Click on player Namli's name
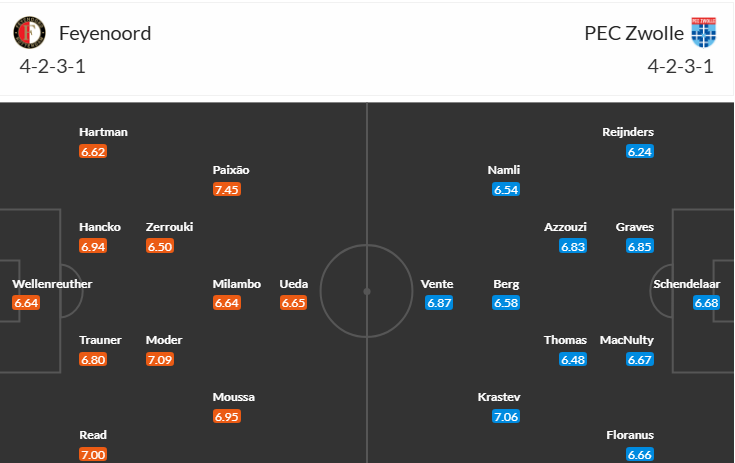The height and width of the screenshot is (463, 735). pyautogui.click(x=504, y=170)
